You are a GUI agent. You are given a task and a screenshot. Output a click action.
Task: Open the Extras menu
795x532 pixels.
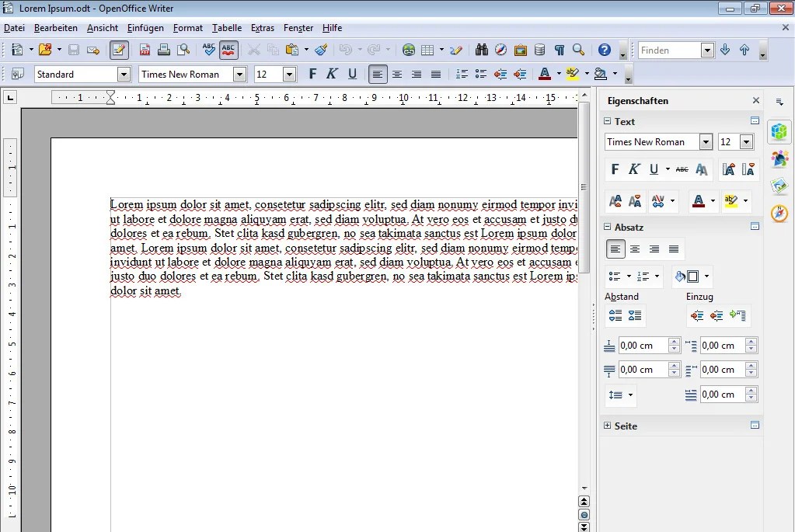[263, 28]
